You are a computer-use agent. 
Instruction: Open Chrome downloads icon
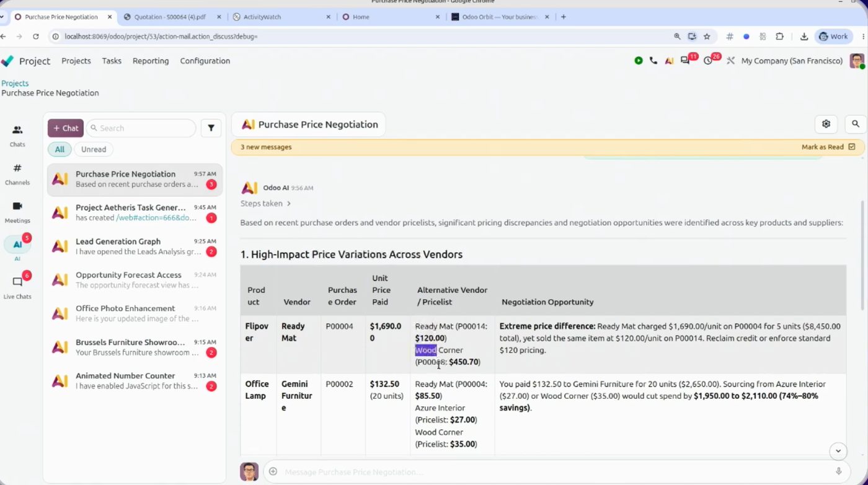(804, 37)
